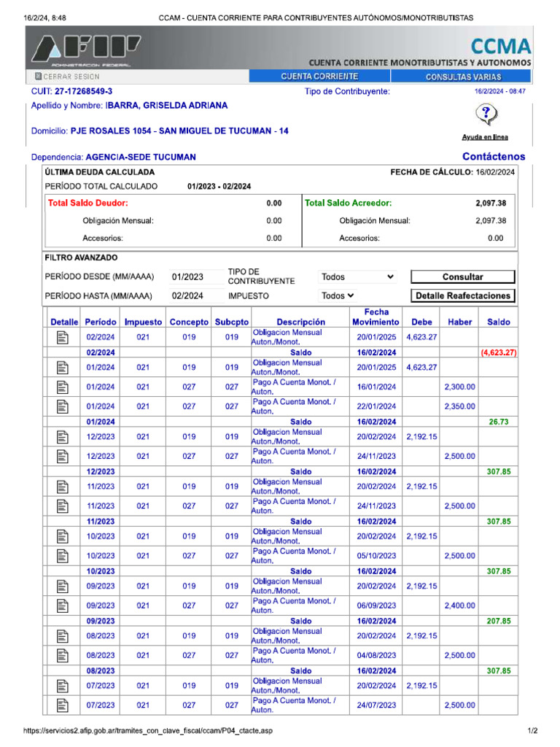Focus the Período Desde input field
Viewport: 560px width, 747px height.
195,277
